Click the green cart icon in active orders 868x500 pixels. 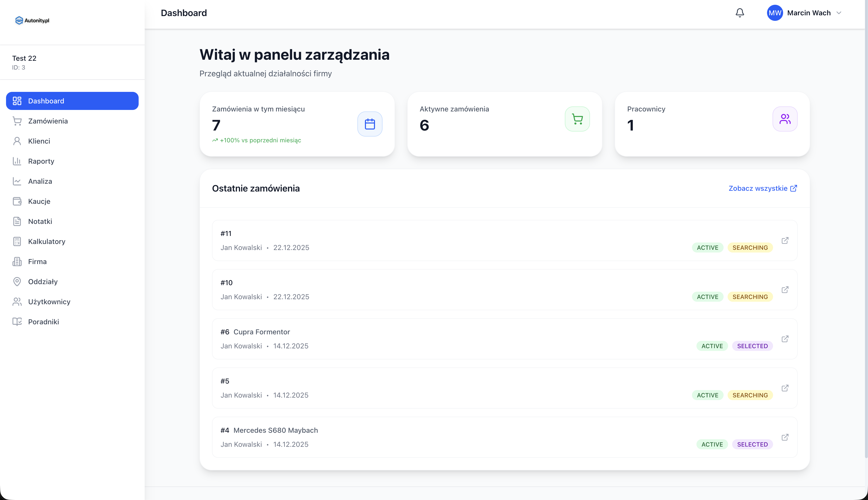(x=577, y=119)
